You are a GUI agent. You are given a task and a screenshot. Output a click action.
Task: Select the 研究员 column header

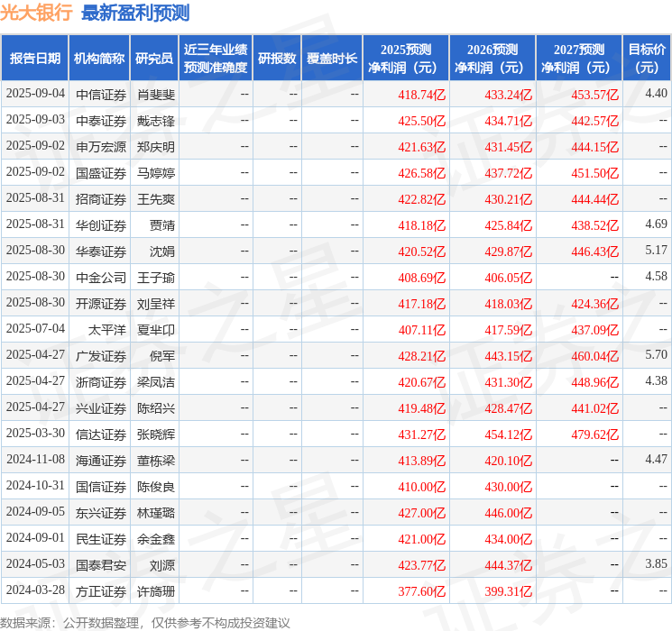point(154,59)
